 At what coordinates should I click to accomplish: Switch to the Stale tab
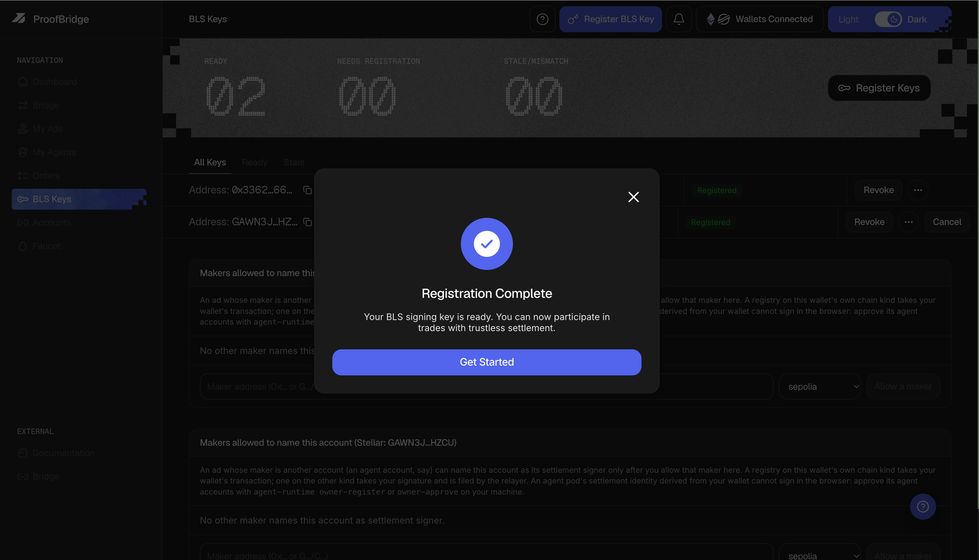[294, 163]
